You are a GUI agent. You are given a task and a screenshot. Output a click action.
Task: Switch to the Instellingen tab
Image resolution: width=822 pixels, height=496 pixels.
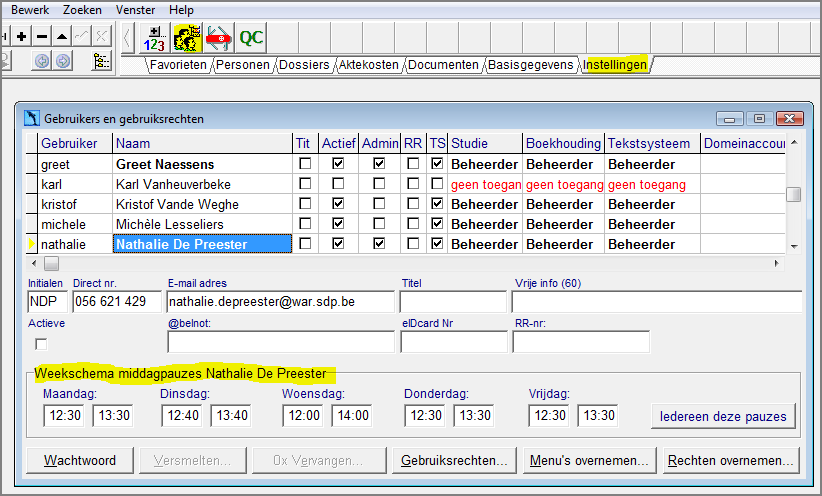pyautogui.click(x=614, y=65)
